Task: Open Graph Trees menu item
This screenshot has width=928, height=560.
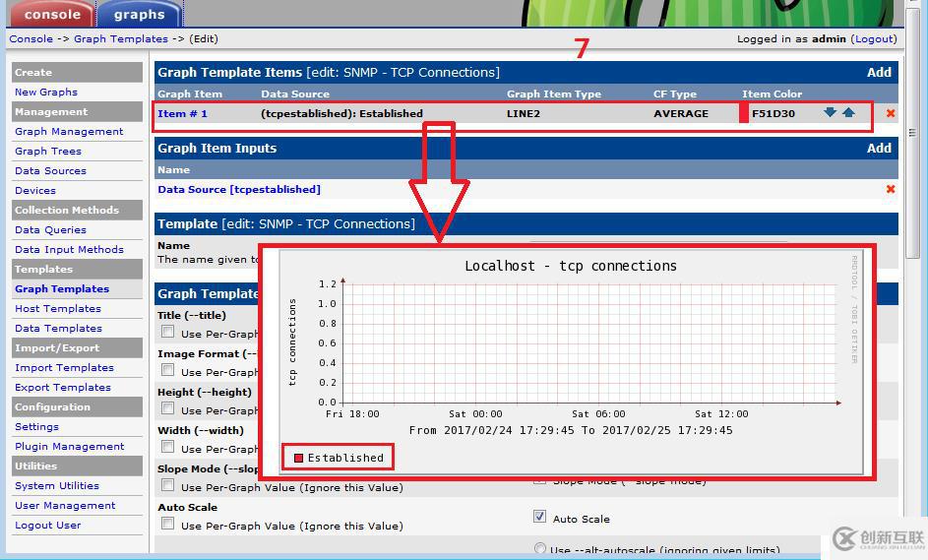Action: click(x=48, y=151)
